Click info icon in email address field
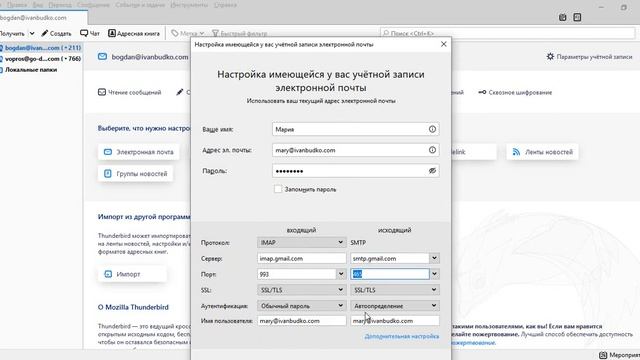Viewport: 640px width, 360px height. click(x=432, y=150)
